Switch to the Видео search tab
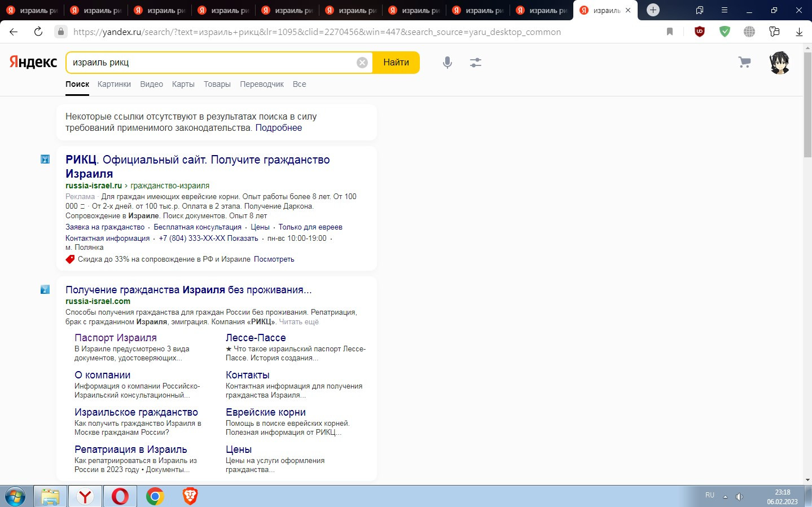The image size is (812, 507). [151, 84]
